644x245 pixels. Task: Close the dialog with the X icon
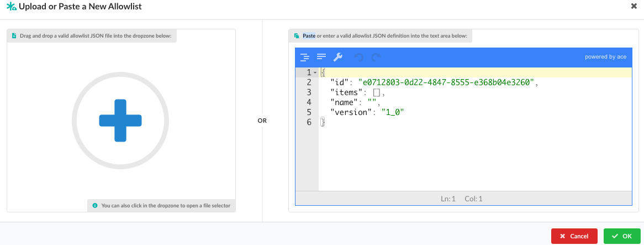634,6
